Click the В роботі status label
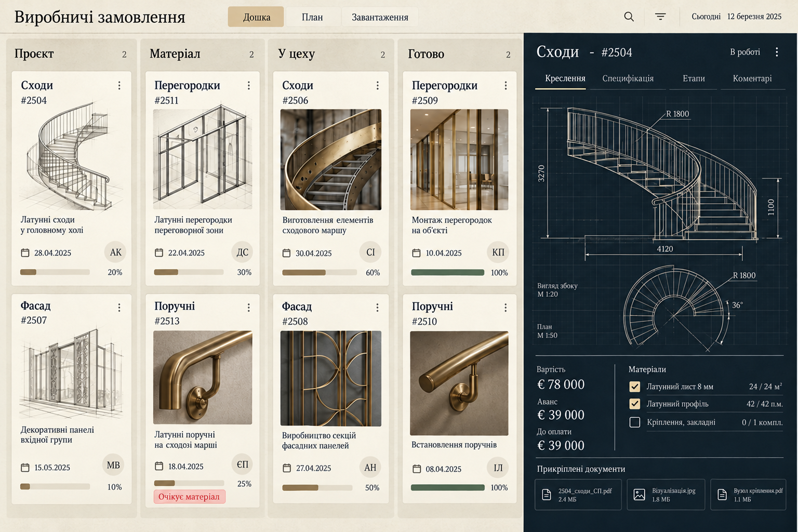This screenshot has height=532, width=798. tap(745, 52)
